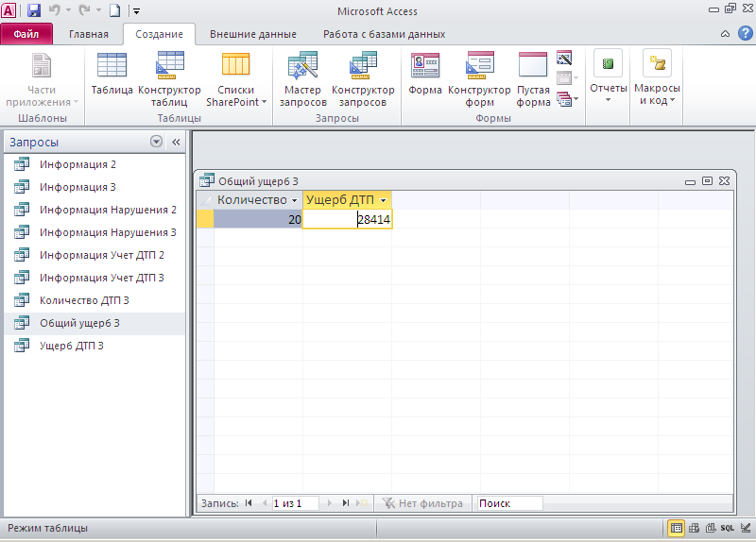
Task: Create a Пустая форма
Action: pos(533,79)
